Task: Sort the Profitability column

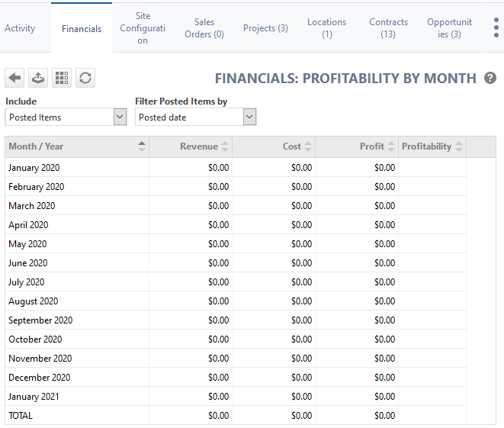Action: pyautogui.click(x=458, y=146)
